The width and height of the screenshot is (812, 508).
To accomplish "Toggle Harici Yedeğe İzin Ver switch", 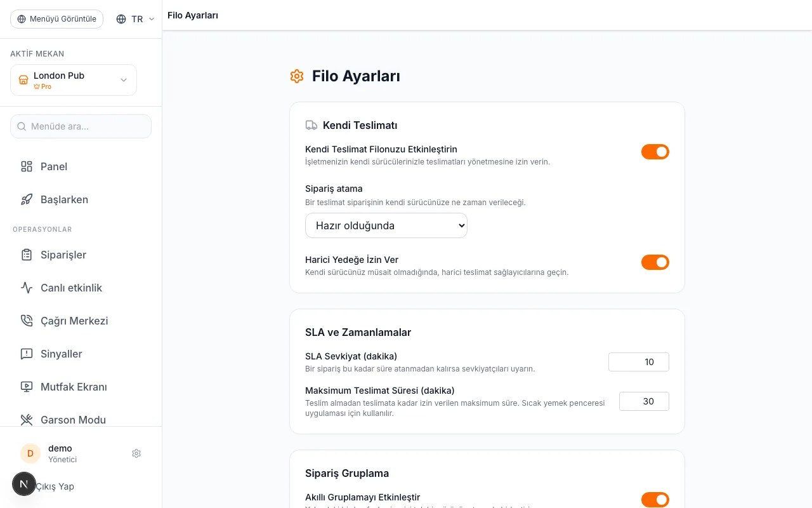I will click(655, 262).
